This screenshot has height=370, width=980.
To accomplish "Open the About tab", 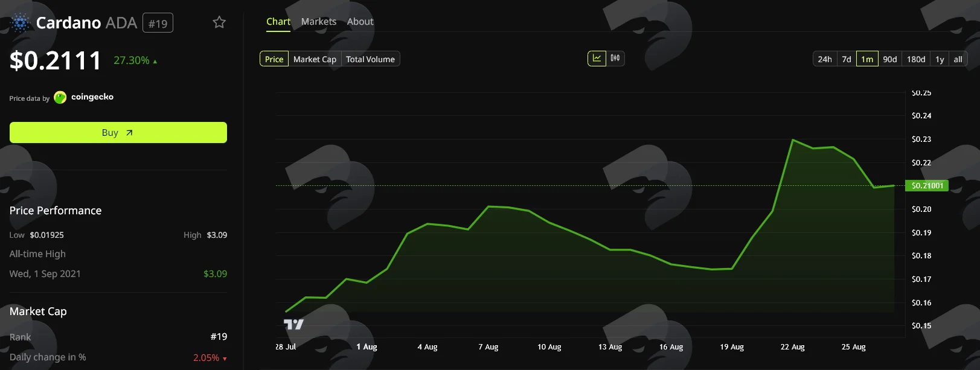I will coord(360,22).
